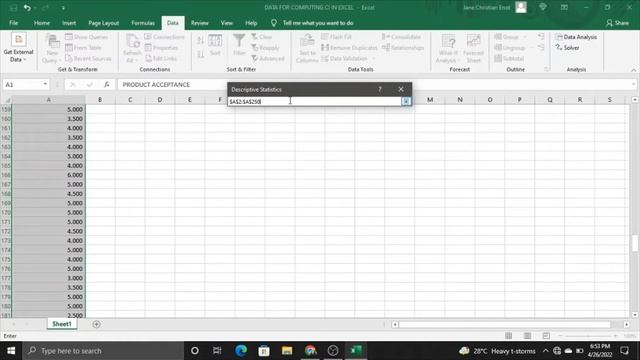Click Tell me what you want to do
The width and height of the screenshot is (640, 360).
[x=318, y=23]
